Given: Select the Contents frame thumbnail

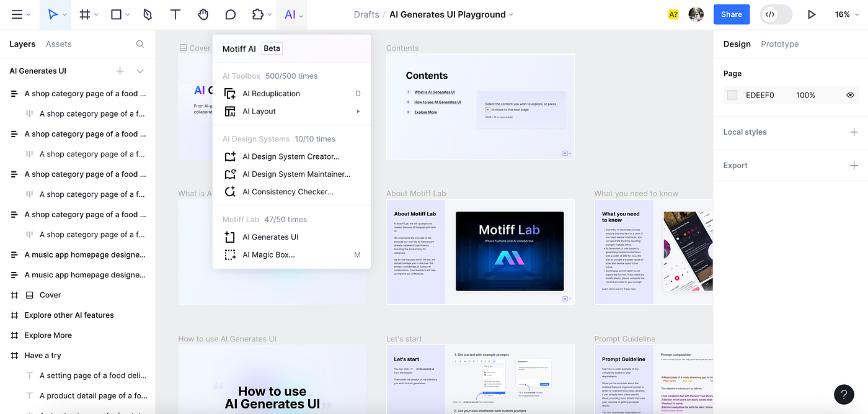Looking at the screenshot, I should (x=480, y=107).
